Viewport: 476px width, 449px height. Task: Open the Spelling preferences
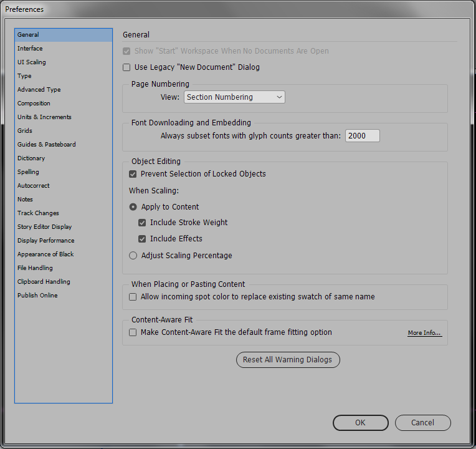click(x=64, y=172)
